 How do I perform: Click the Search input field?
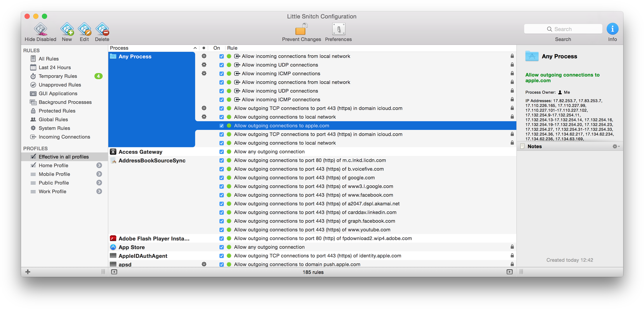click(x=563, y=29)
